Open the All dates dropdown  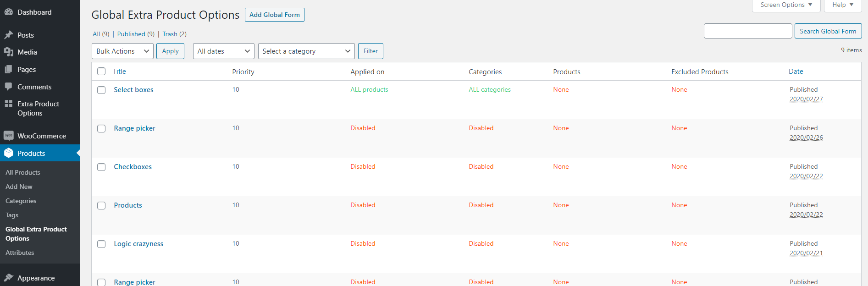(224, 51)
